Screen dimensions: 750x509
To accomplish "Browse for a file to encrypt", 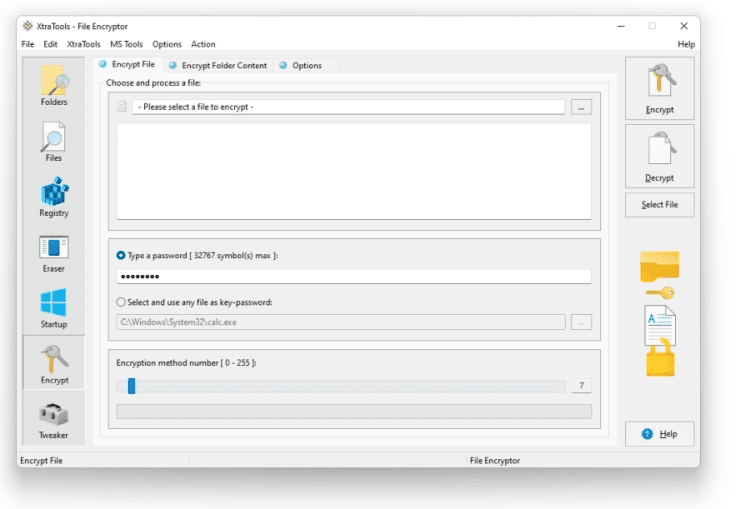I will coord(581,107).
